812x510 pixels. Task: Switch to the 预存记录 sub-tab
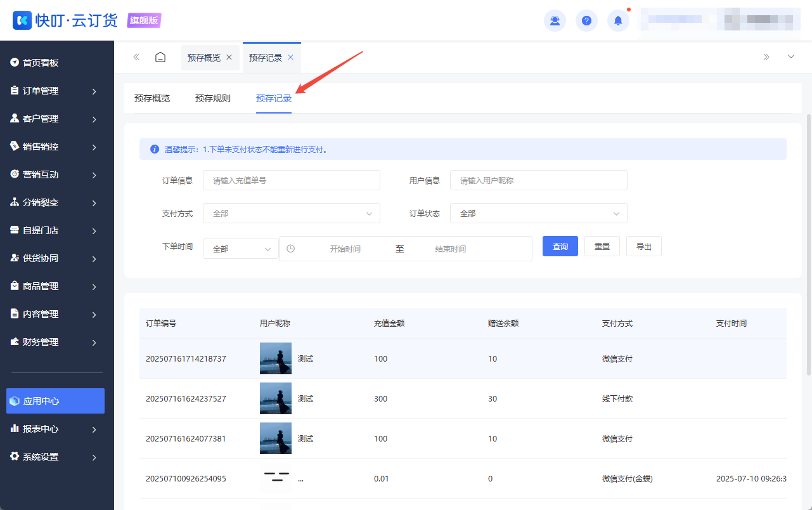pyautogui.click(x=274, y=98)
